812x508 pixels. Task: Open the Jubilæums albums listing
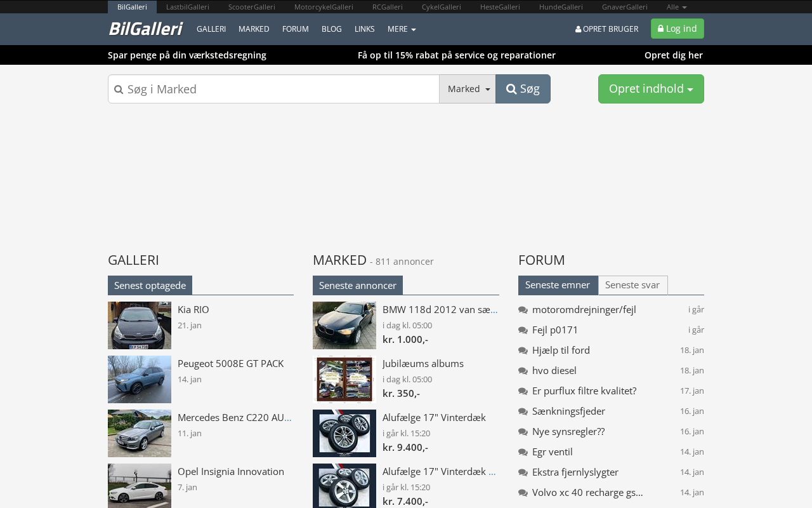pyautogui.click(x=423, y=364)
